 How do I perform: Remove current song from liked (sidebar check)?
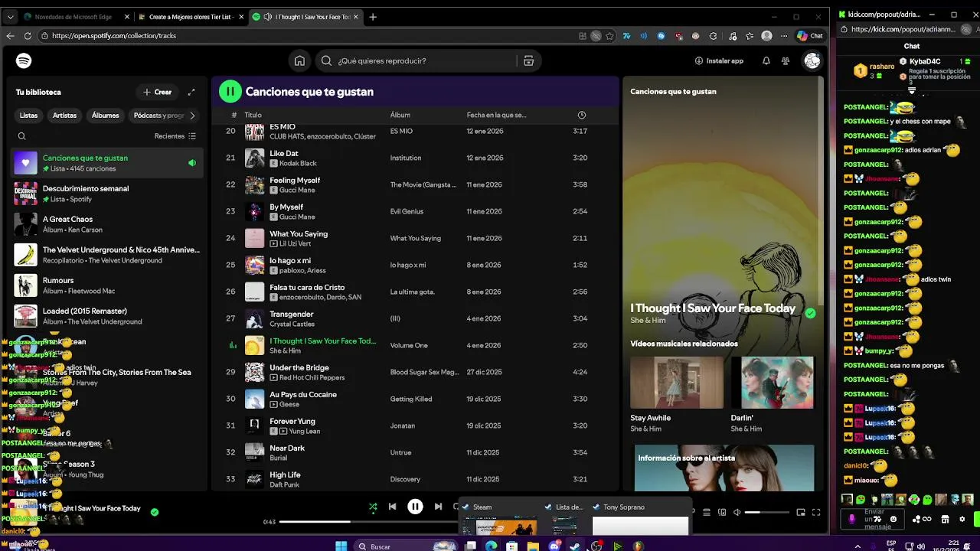pos(811,312)
